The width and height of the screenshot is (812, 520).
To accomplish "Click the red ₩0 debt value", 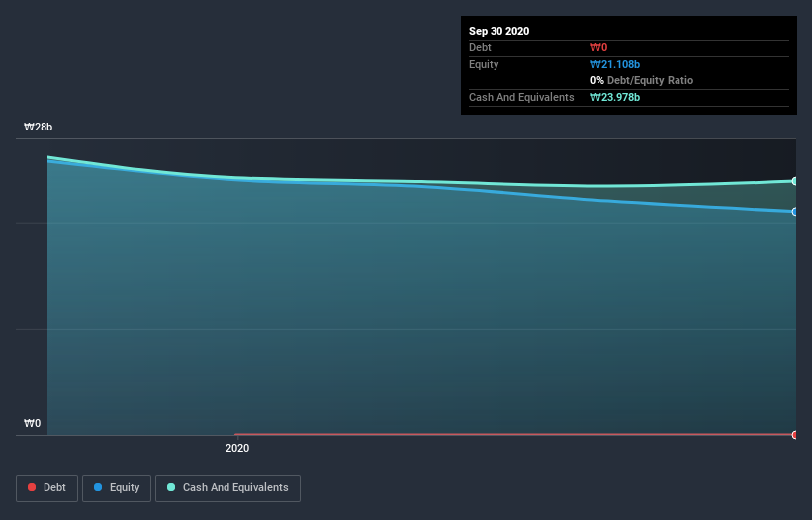I will tap(598, 47).
